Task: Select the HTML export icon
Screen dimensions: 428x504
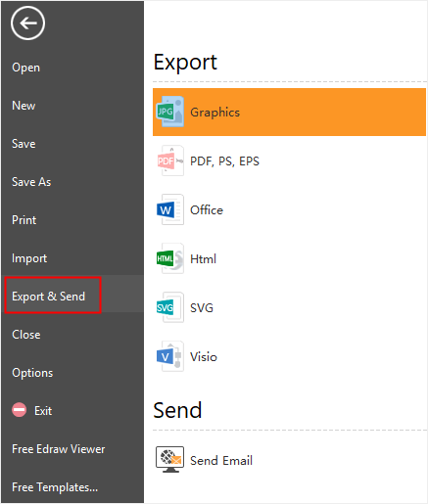Action: pyautogui.click(x=169, y=258)
